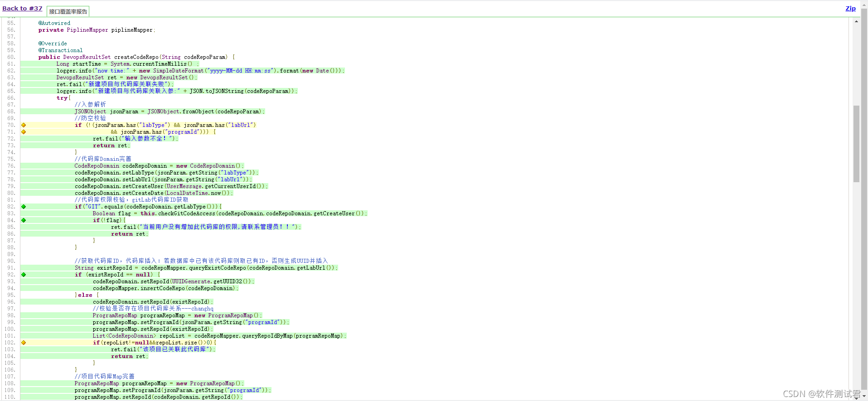Click the @Override annotation

tap(53, 44)
